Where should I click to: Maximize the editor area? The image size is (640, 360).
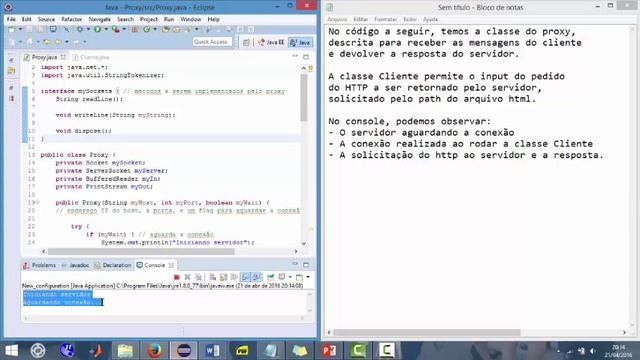click(x=306, y=57)
